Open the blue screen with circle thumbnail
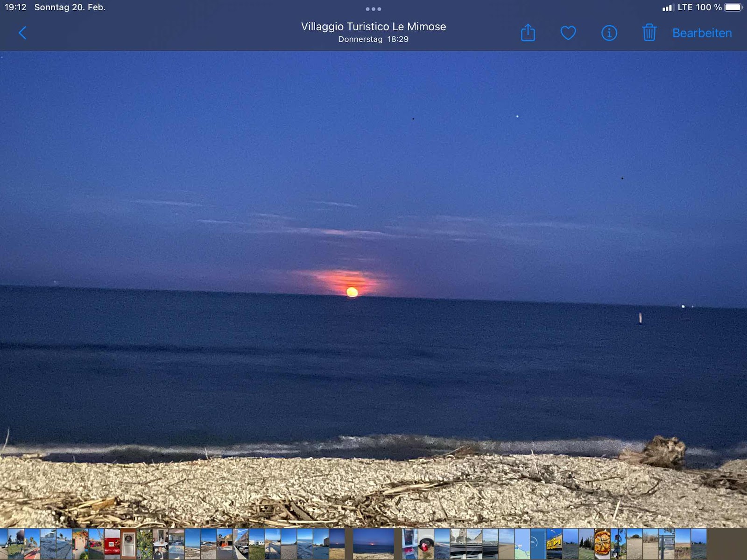This screenshot has width=747, height=560. [x=538, y=544]
